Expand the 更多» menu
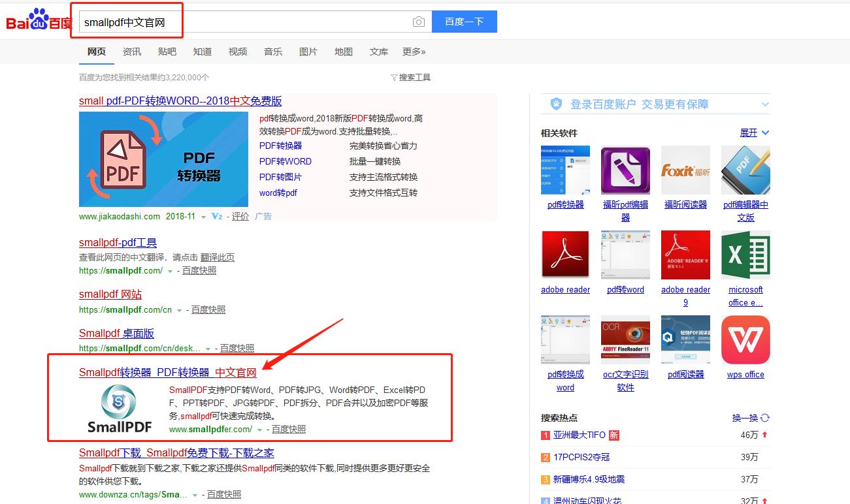850x504 pixels. click(414, 52)
